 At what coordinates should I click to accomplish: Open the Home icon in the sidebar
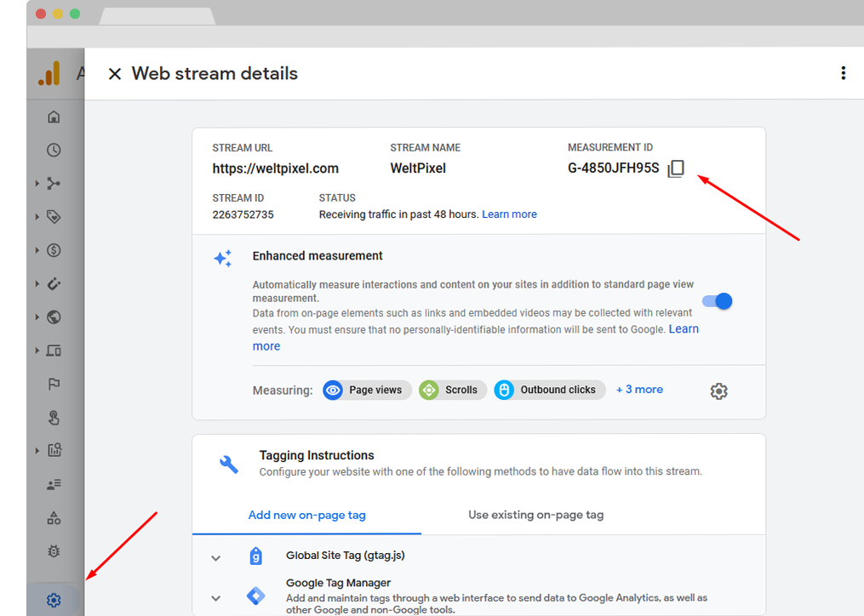54,117
